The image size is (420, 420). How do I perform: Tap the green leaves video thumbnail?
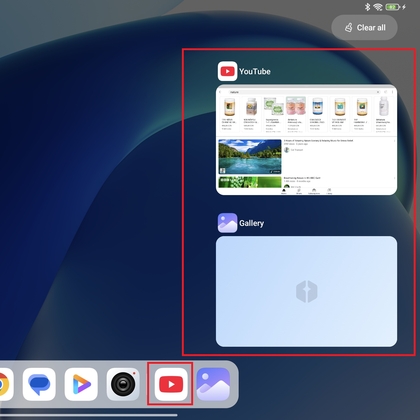click(x=250, y=182)
